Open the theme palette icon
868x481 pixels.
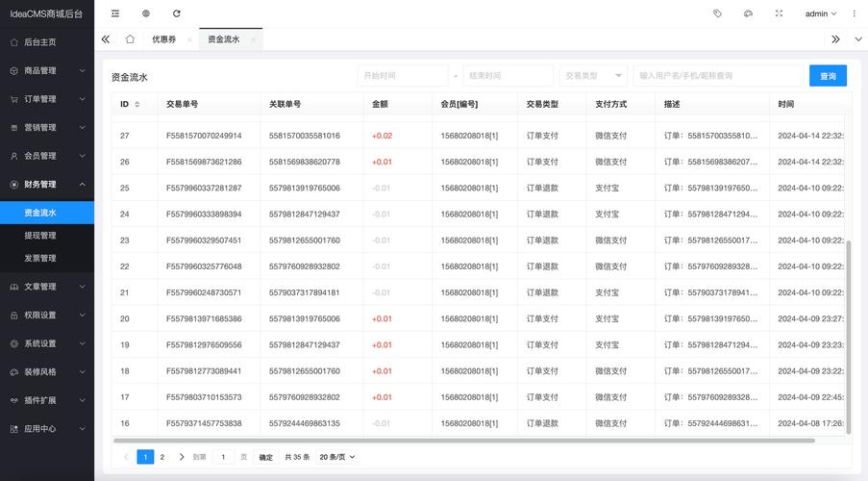point(748,13)
